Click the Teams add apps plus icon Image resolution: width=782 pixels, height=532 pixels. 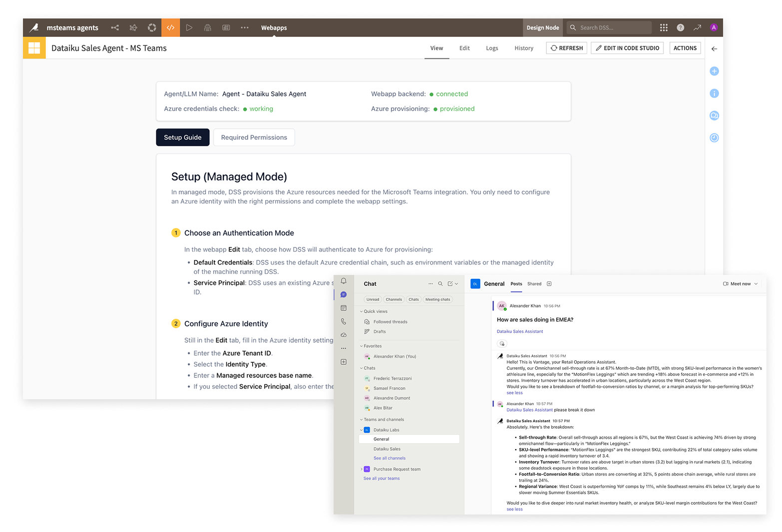[x=344, y=362]
